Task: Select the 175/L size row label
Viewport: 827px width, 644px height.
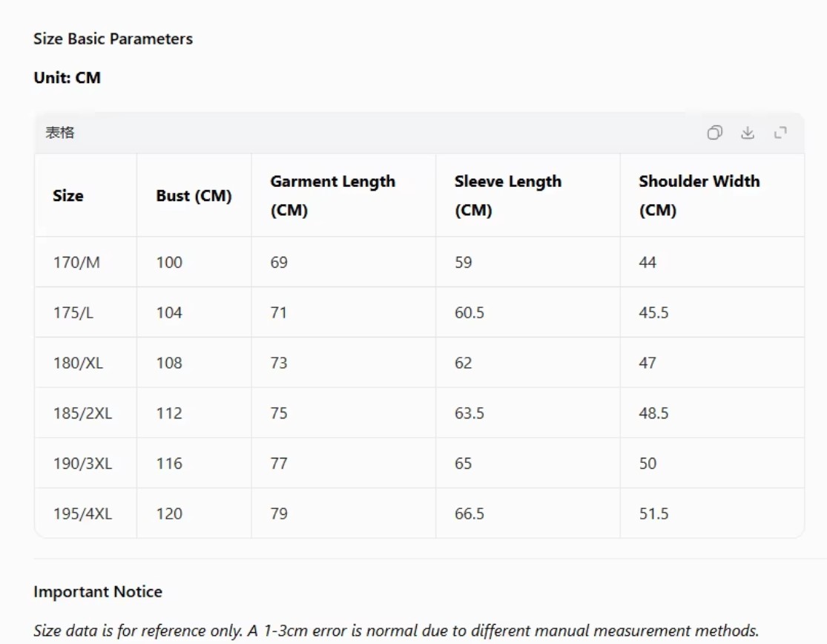Action: click(73, 313)
